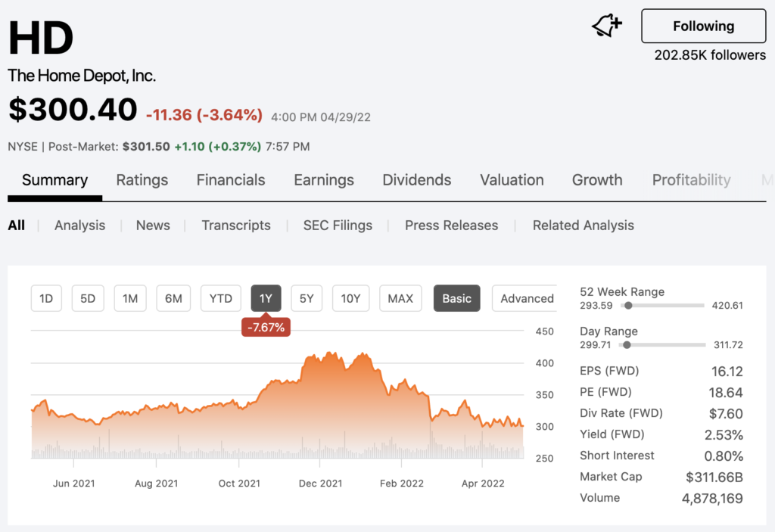Click the 52 week low 293.59
The width and height of the screenshot is (775, 532).
tap(596, 306)
